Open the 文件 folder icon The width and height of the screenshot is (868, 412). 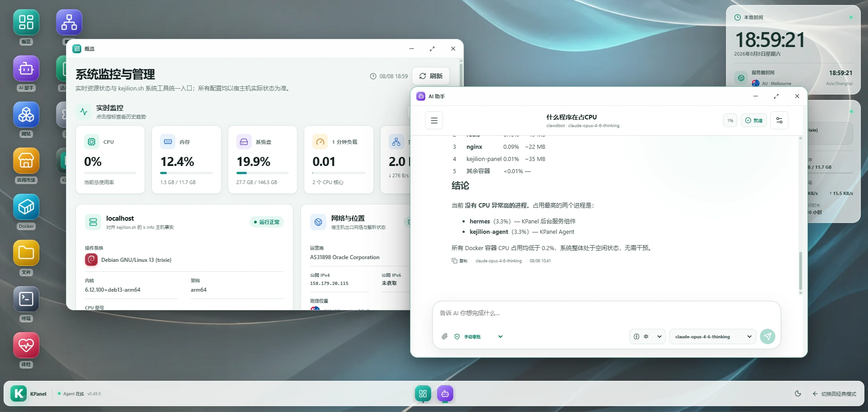point(26,253)
